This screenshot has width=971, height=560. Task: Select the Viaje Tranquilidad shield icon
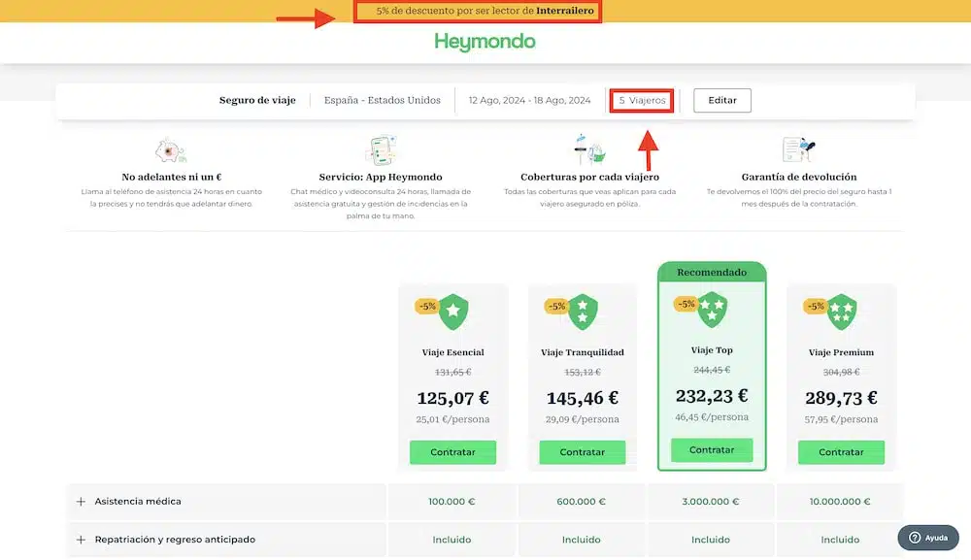582,311
